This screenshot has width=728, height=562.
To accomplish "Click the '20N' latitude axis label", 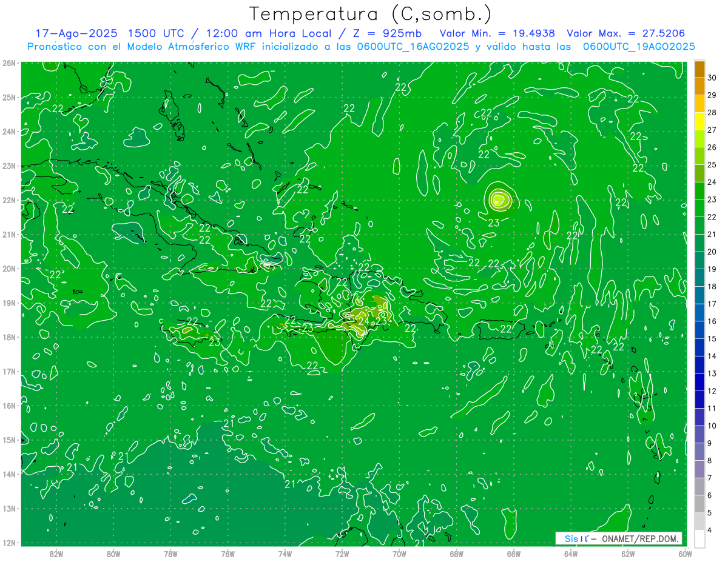I will coord(9,269).
